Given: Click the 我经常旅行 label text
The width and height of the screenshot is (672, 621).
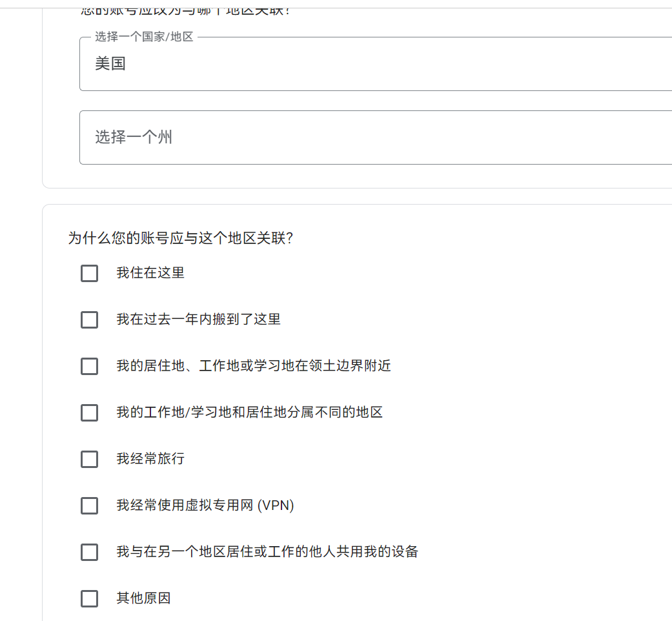Looking at the screenshot, I should point(150,458).
